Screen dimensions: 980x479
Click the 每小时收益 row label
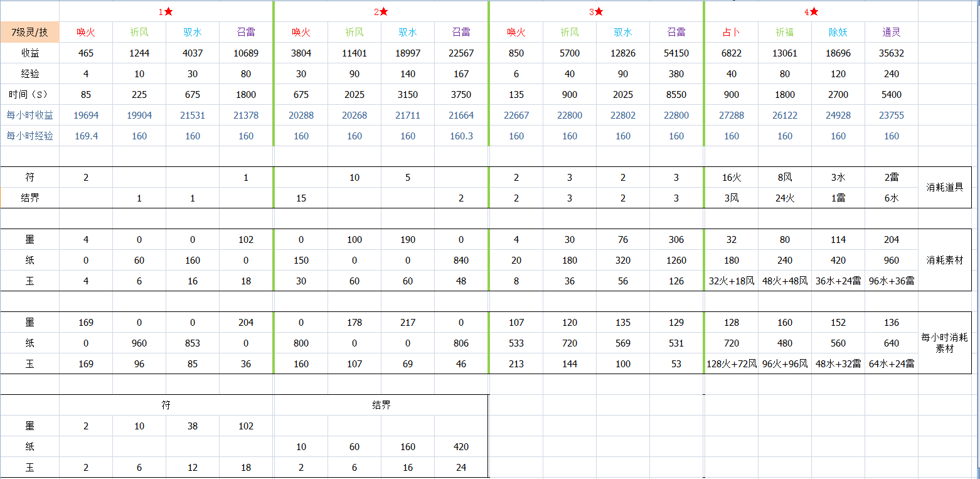(x=30, y=115)
